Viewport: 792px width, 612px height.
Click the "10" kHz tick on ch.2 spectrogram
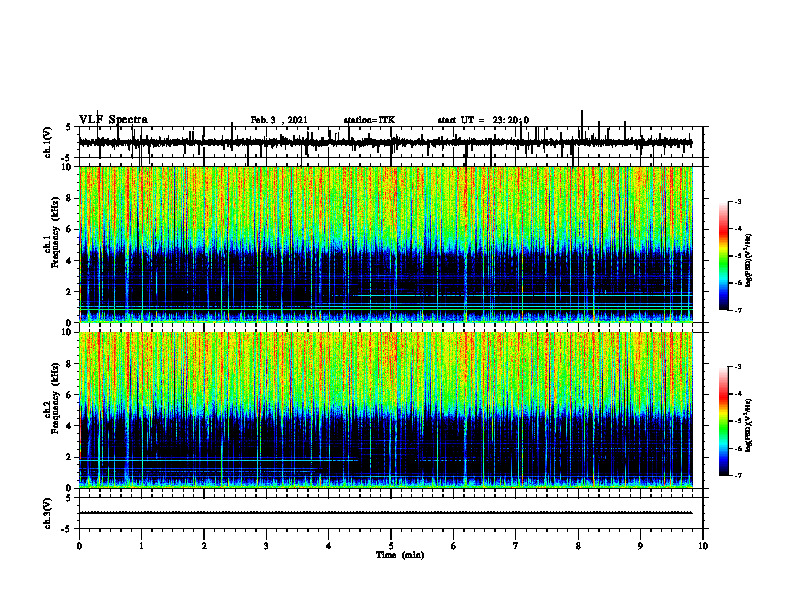pos(67,332)
